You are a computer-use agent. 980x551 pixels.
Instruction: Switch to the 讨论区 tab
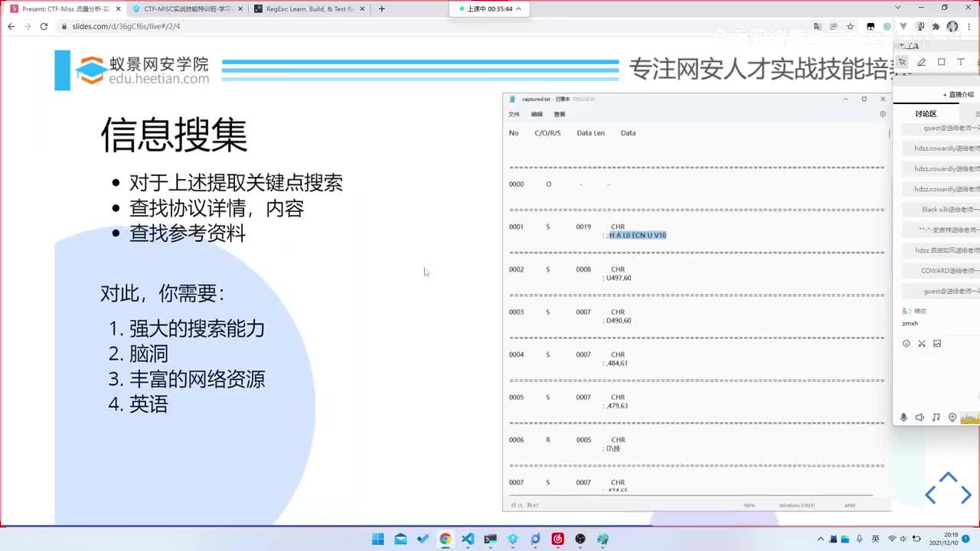tap(926, 114)
